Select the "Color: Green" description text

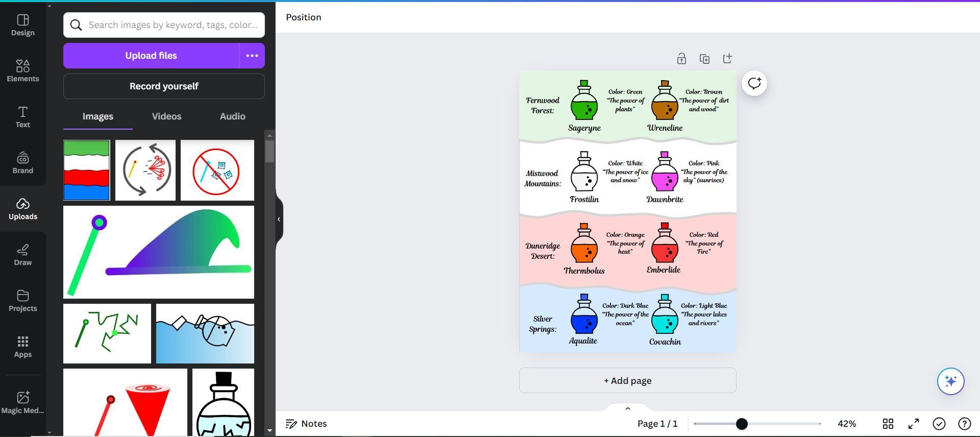[x=625, y=100]
